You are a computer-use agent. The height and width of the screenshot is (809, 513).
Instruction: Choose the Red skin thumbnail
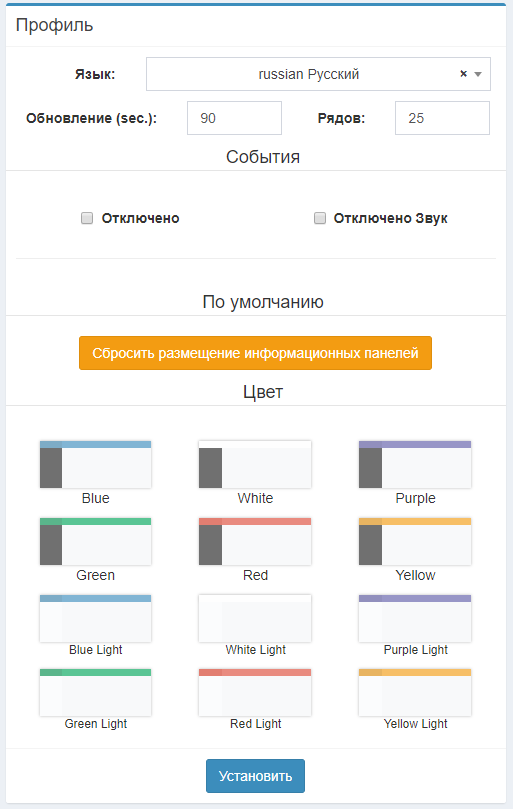point(255,541)
